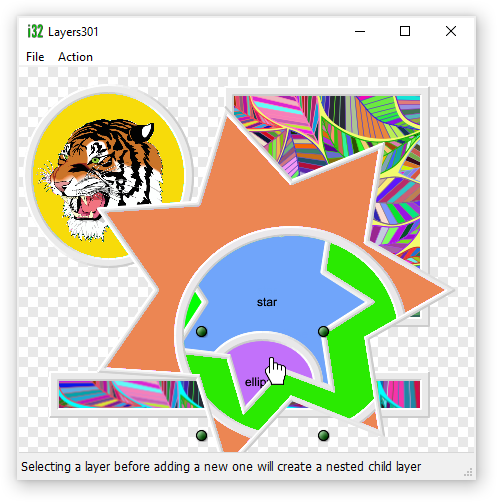Select the bottom-right green resize handle

pyautogui.click(x=323, y=435)
